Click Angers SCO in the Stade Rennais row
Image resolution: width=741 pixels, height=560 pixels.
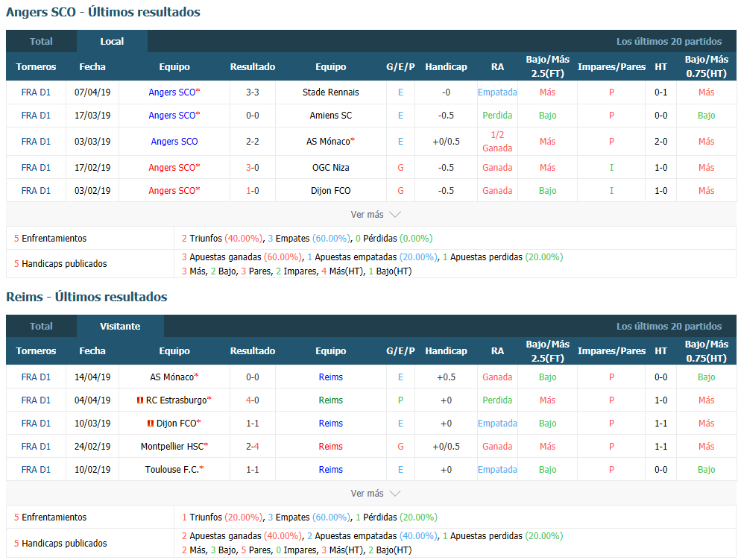pyautogui.click(x=172, y=92)
